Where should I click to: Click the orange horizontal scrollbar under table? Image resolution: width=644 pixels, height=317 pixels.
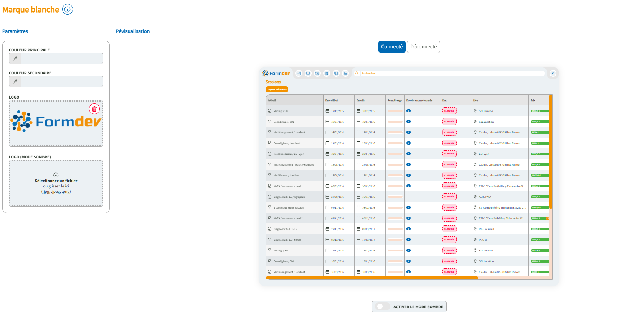click(x=372, y=278)
